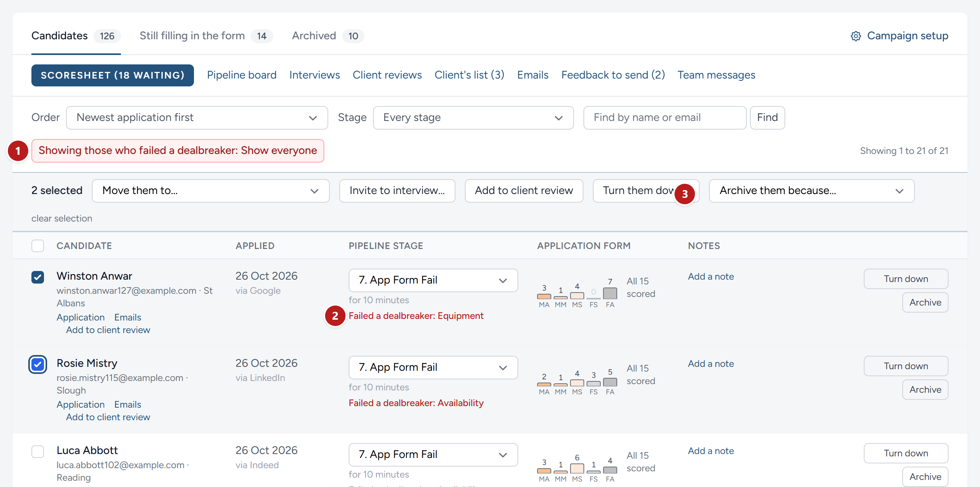Open Campaign setup gear icon
The height and width of the screenshot is (487, 980).
pyautogui.click(x=856, y=36)
